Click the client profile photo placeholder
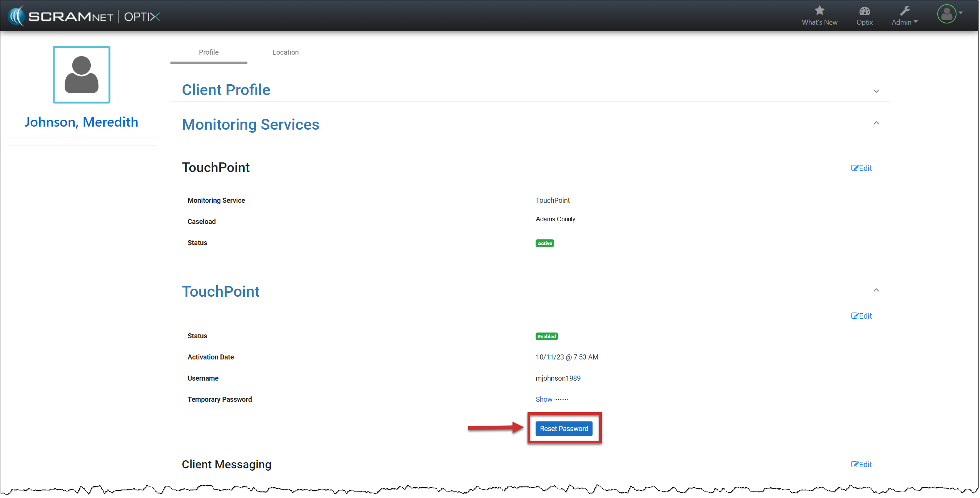 (82, 75)
